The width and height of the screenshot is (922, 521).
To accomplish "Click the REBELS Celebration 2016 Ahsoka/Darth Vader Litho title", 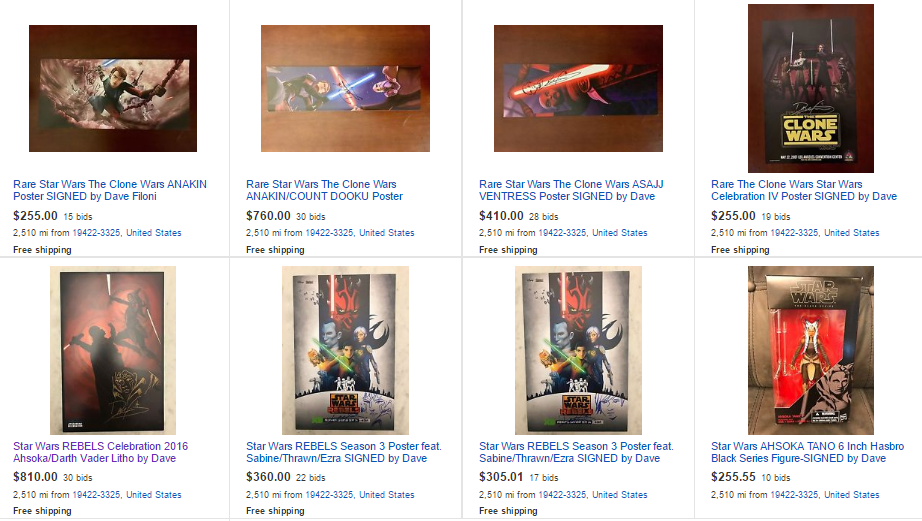I will (x=101, y=452).
